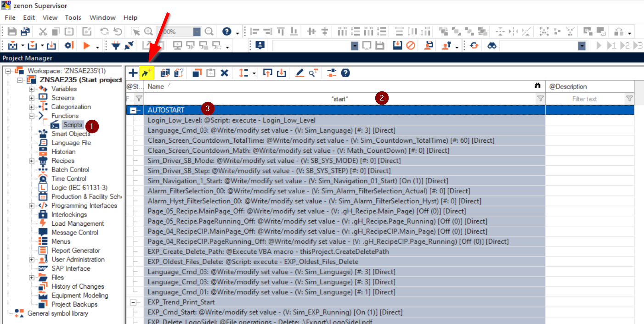Add a new script with the plus icon
The width and height of the screenshot is (644, 324).
click(133, 73)
